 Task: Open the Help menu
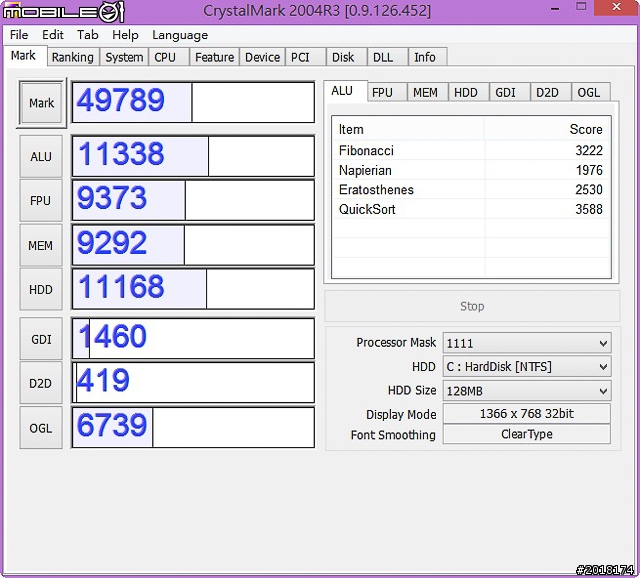(125, 35)
